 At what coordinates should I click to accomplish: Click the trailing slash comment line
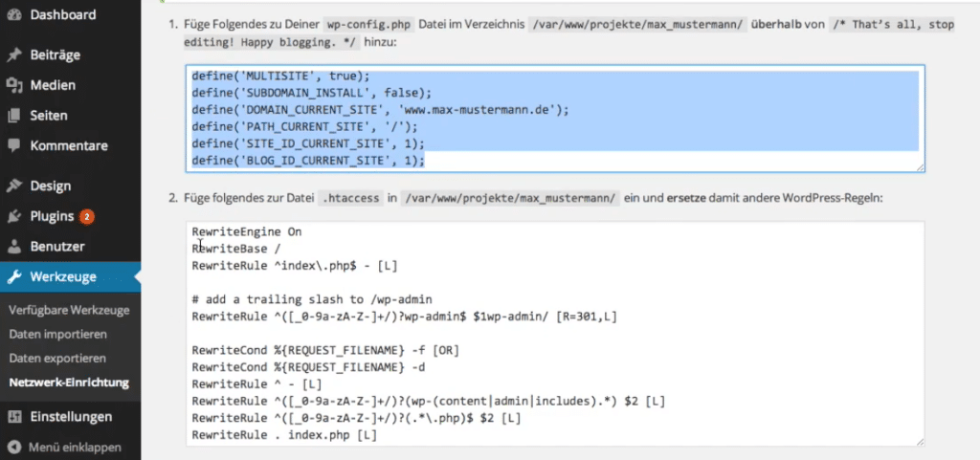click(312, 299)
